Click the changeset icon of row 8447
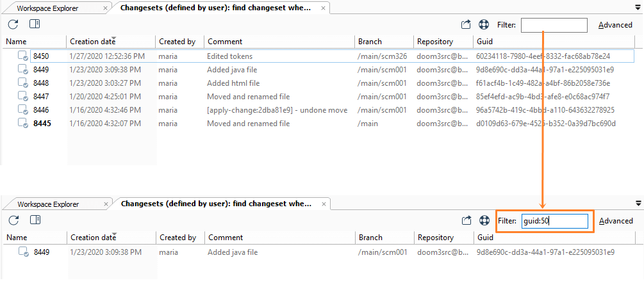 pyautogui.click(x=23, y=97)
